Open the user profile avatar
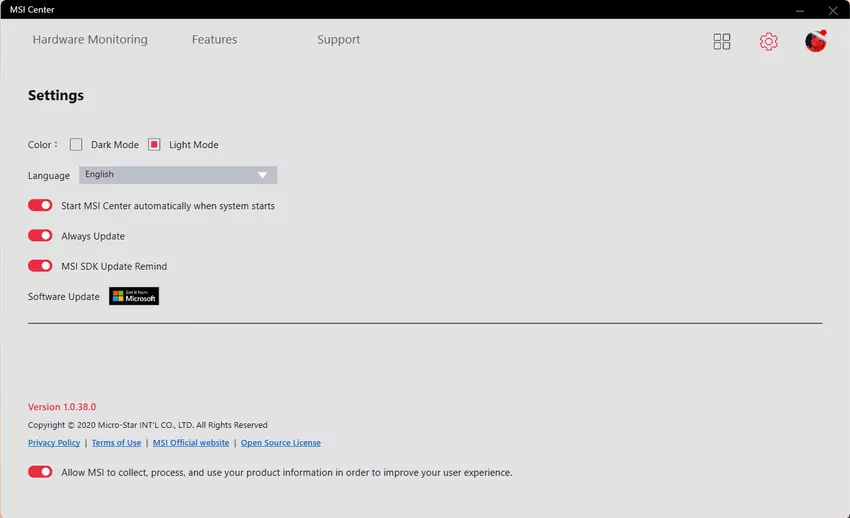Viewport: 850px width, 518px height. click(815, 41)
